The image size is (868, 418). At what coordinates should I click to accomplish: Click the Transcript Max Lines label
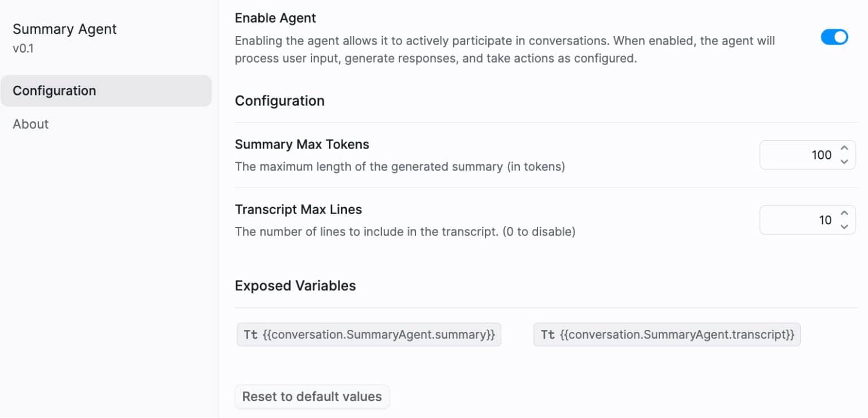(x=298, y=210)
